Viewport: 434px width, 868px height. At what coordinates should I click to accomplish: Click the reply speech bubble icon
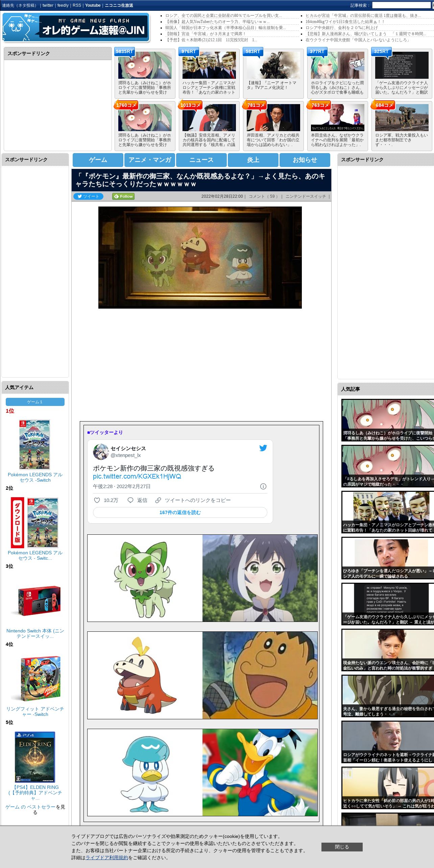coord(130,500)
